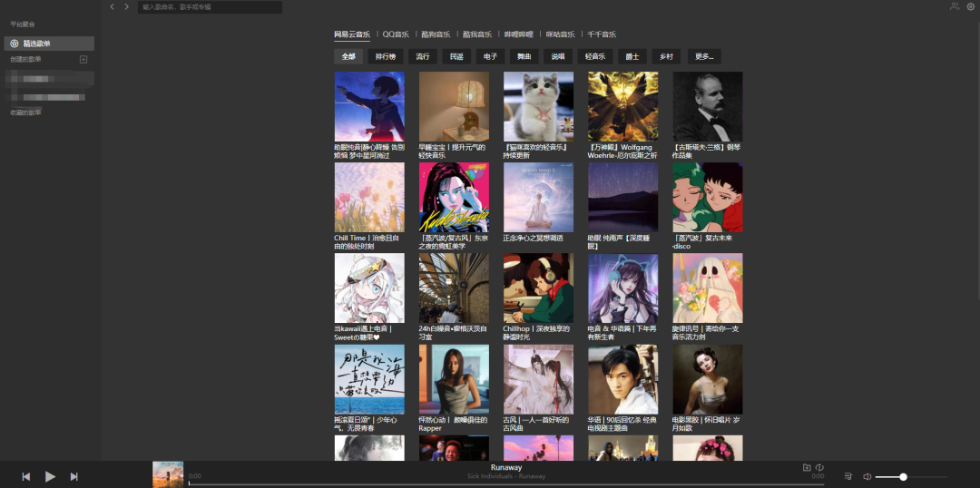Go back with the left arrow

112,7
